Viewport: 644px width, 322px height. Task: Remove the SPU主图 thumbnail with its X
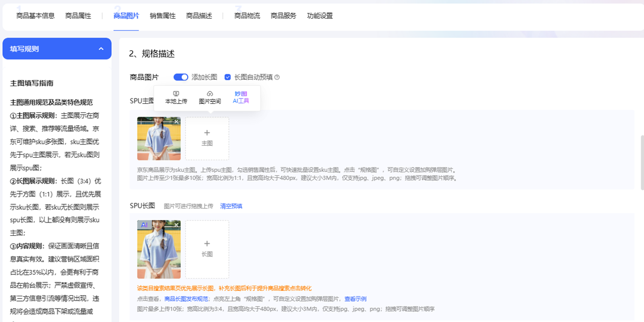(176, 122)
